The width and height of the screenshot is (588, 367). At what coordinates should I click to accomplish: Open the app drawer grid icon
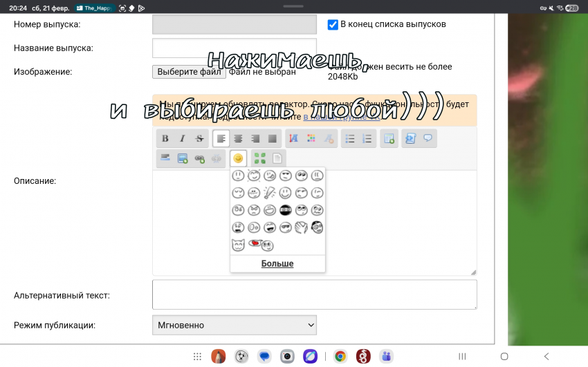click(197, 357)
